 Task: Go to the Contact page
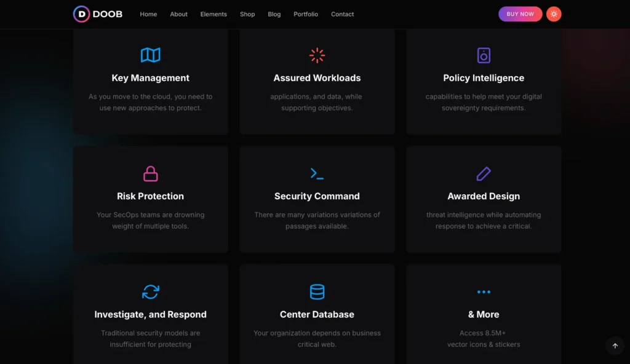(342, 14)
